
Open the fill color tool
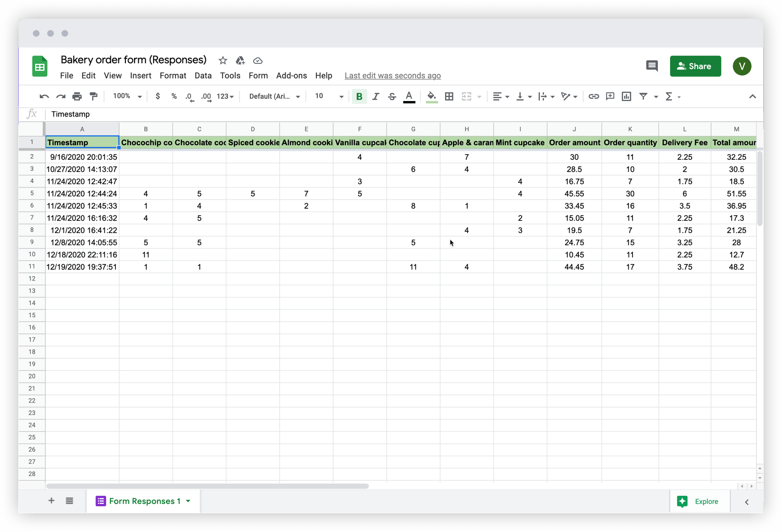(431, 96)
